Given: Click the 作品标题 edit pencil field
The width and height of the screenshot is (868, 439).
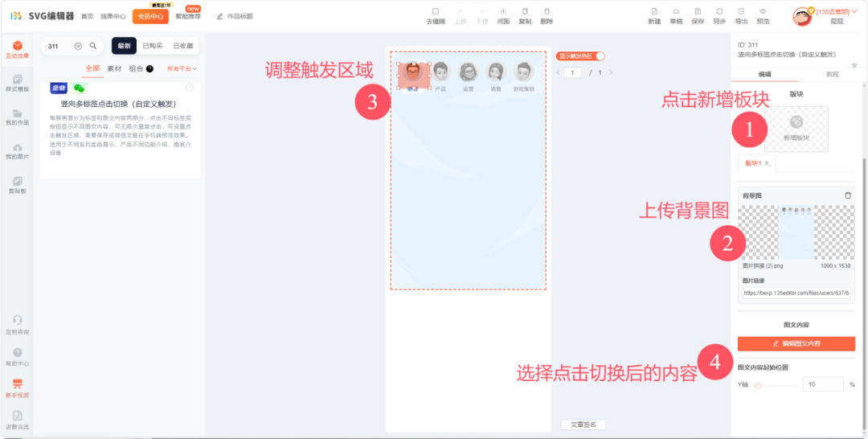Looking at the screenshot, I should click(x=235, y=17).
